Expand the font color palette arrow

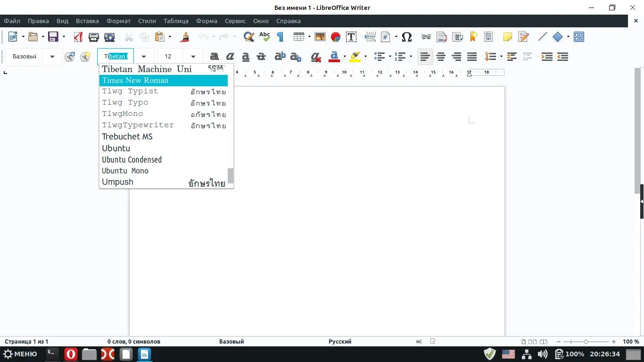[x=345, y=57]
